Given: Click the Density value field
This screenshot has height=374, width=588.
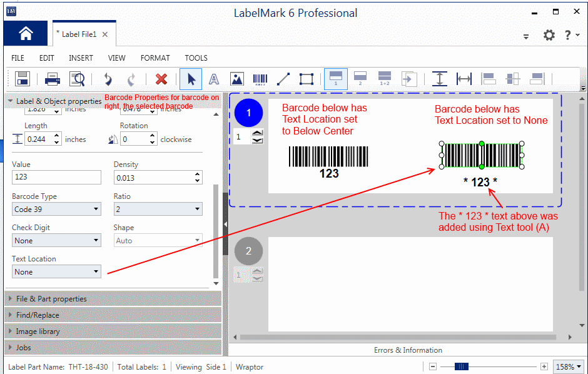Looking at the screenshot, I should 153,178.
